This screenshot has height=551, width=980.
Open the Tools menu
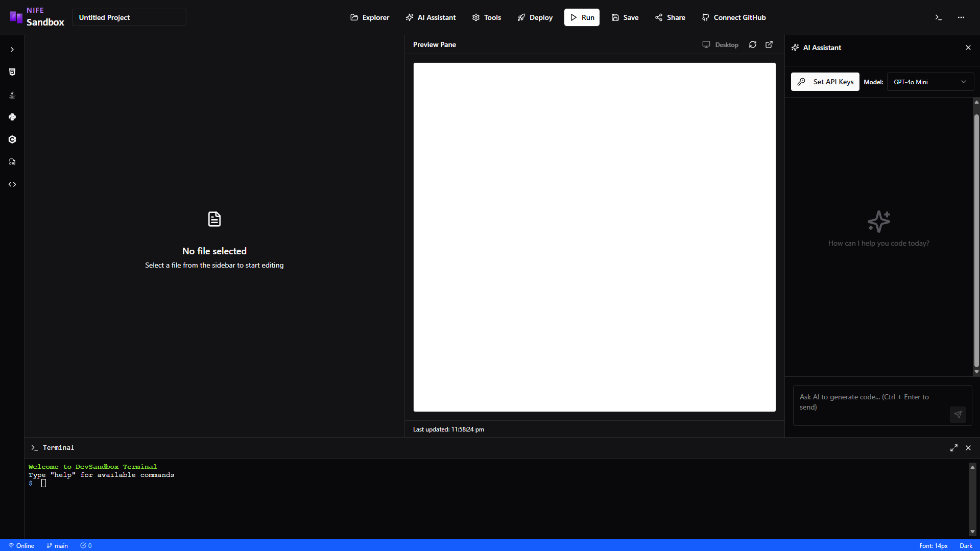tap(486, 17)
